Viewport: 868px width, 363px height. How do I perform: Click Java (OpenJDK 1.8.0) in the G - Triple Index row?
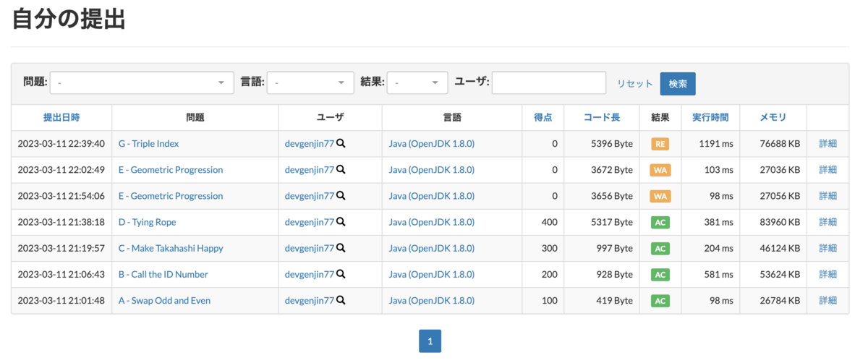432,144
